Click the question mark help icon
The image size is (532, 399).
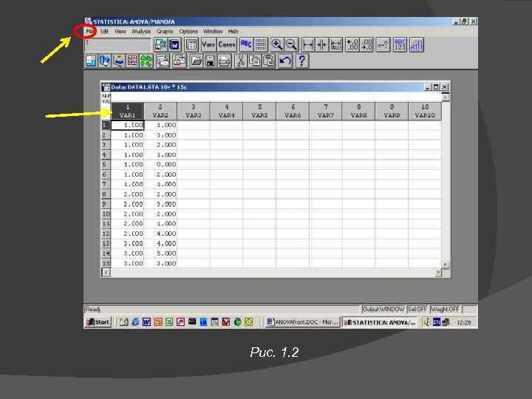(301, 61)
